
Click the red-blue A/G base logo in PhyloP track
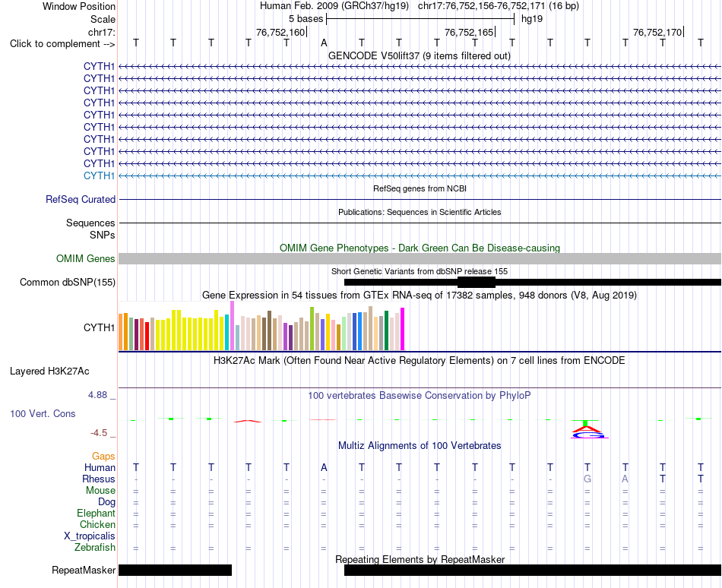click(589, 432)
